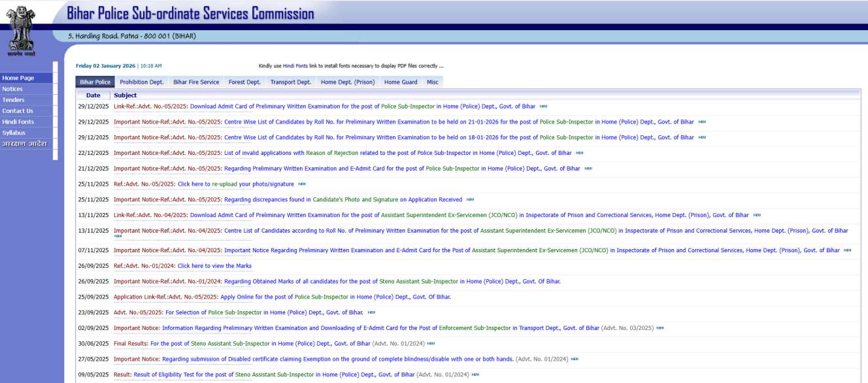Open Notices from the sidebar
This screenshot has width=868, height=383.
click(x=12, y=89)
